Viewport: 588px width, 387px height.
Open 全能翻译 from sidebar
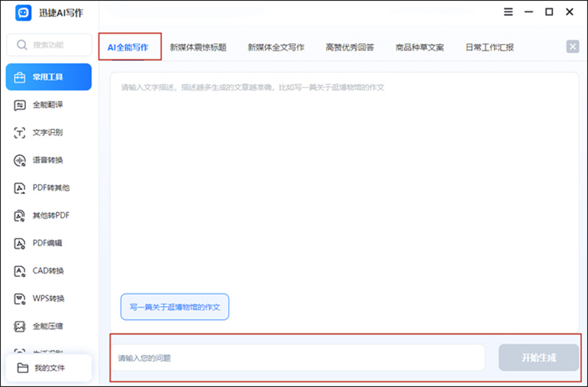pyautogui.click(x=49, y=105)
